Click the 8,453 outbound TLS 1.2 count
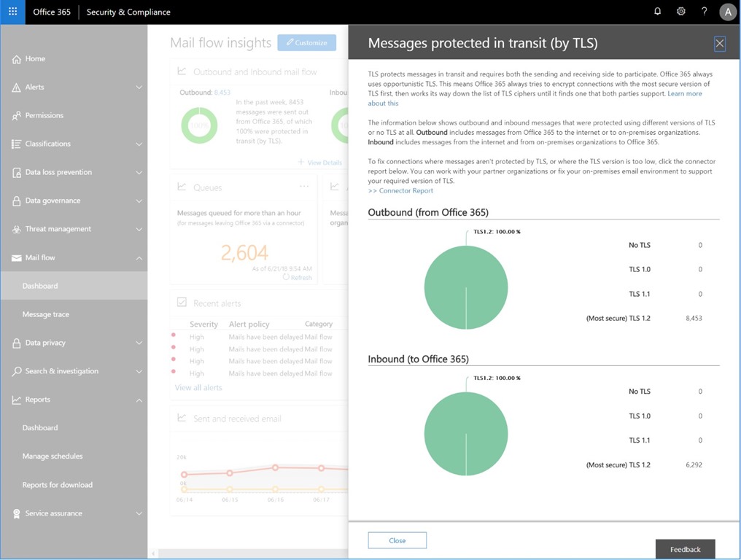This screenshot has height=560, width=741. (694, 319)
